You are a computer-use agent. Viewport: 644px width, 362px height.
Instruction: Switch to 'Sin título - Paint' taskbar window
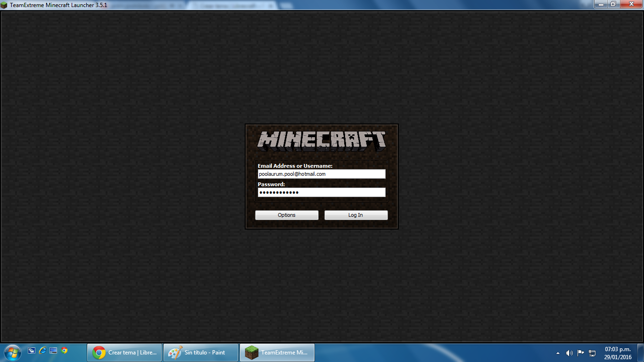(201, 353)
